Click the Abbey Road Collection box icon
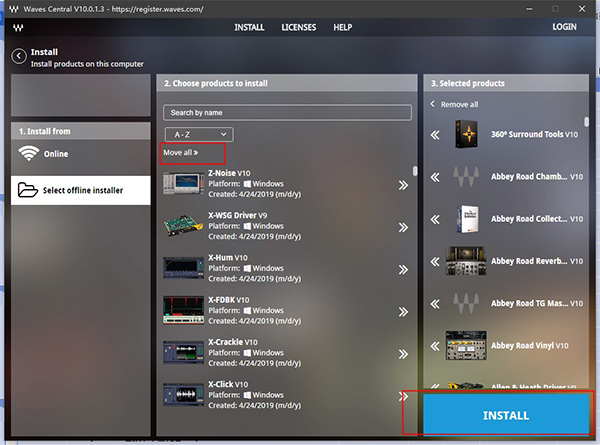 [x=467, y=219]
